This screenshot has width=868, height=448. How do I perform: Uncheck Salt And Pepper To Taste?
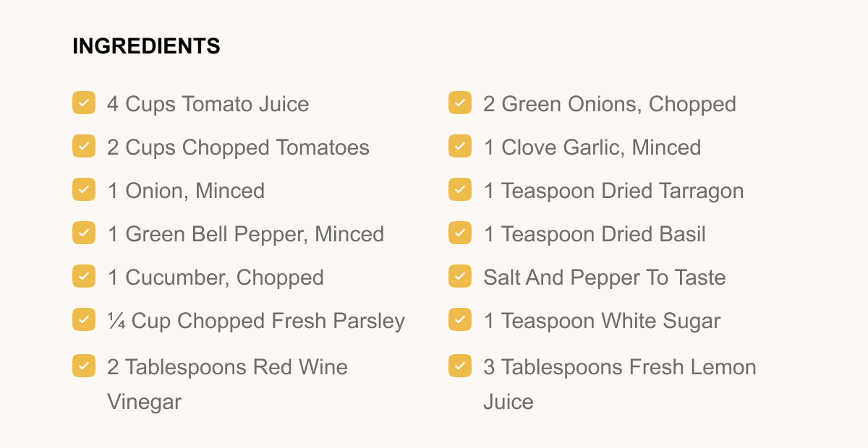pyautogui.click(x=460, y=276)
